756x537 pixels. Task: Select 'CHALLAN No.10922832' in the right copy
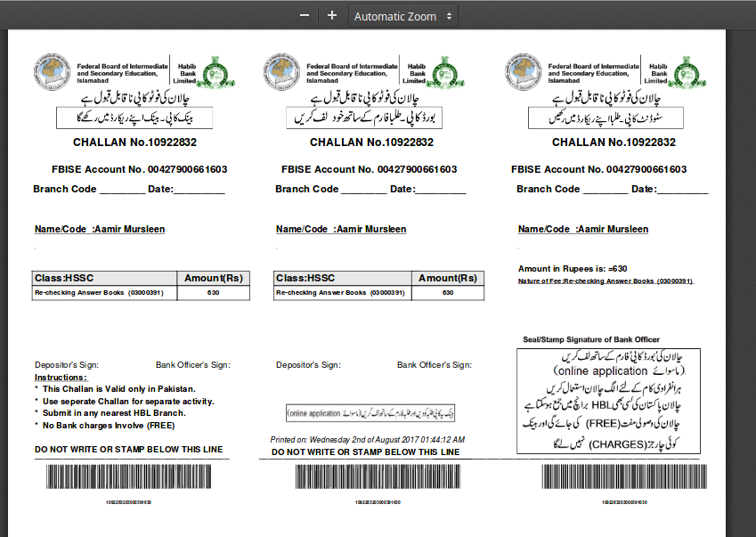[x=614, y=142]
